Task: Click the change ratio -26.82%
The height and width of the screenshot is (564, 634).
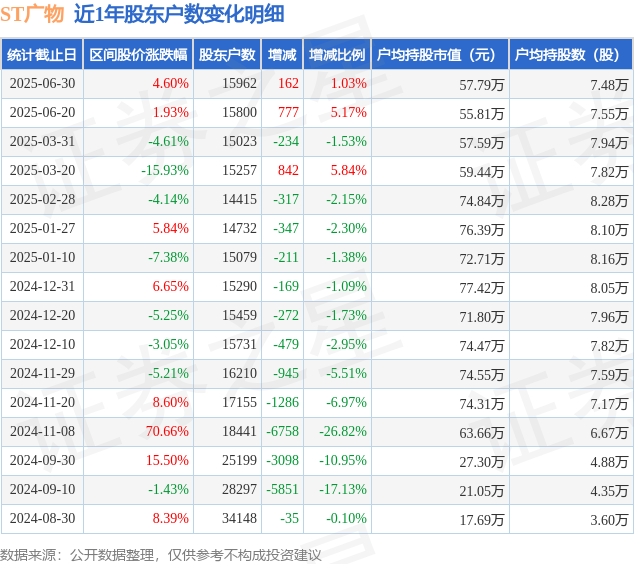Action: pyautogui.click(x=343, y=431)
